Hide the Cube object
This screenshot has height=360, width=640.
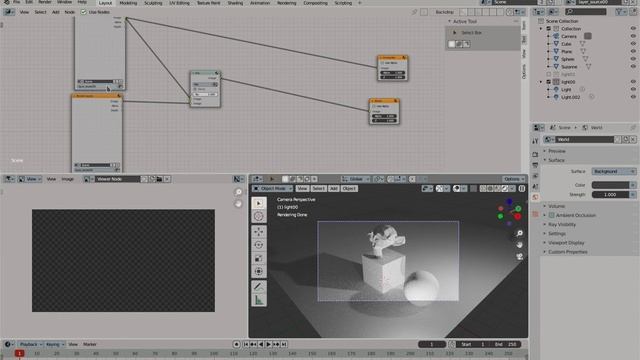tap(633, 44)
